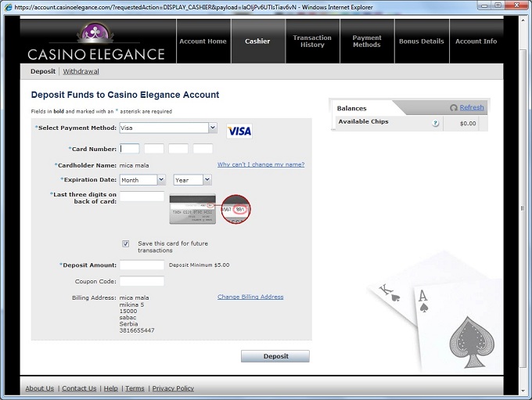Open the Account Home tab
Screen dimensions: 532x400
(203, 41)
